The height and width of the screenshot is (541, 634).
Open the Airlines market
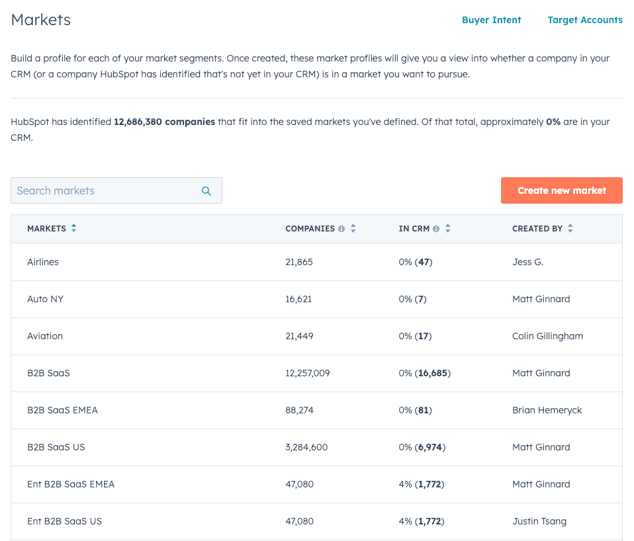point(43,262)
